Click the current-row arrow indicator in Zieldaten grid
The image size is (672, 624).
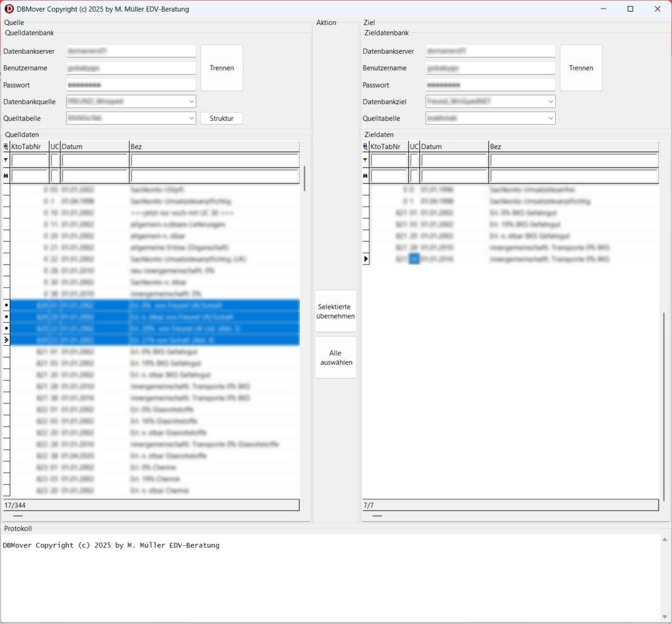click(366, 259)
